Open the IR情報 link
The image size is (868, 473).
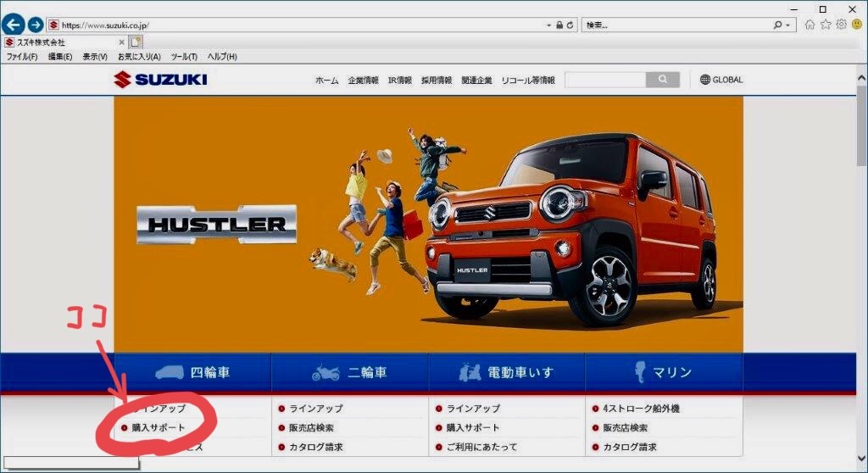(400, 81)
